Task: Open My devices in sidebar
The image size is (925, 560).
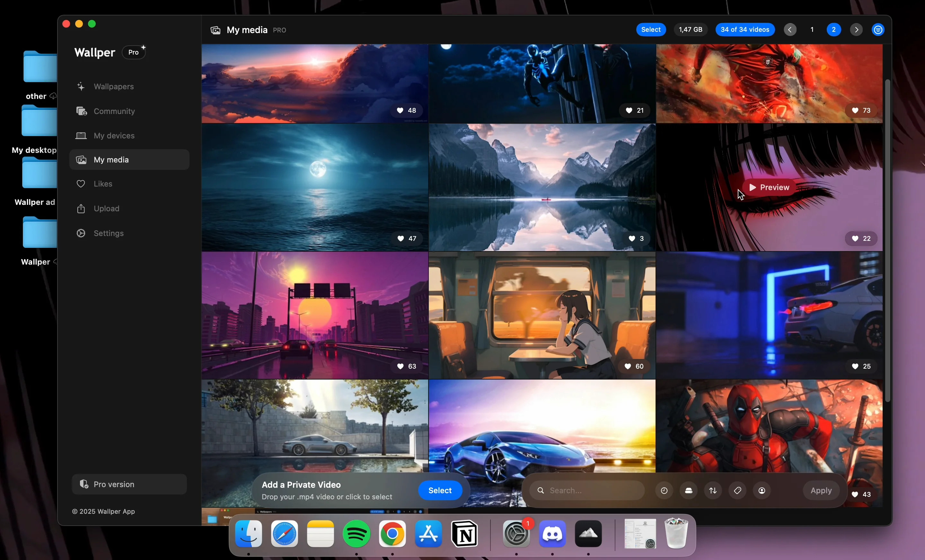Action: point(129,136)
